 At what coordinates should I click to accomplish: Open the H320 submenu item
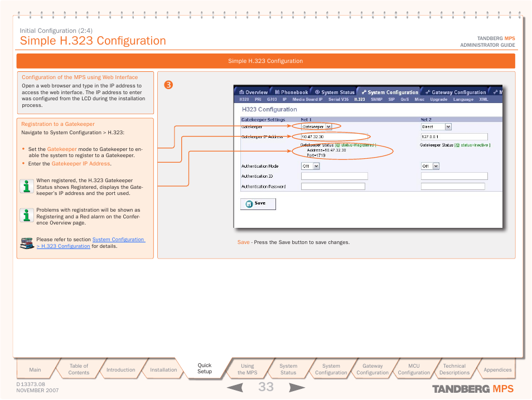(x=244, y=99)
